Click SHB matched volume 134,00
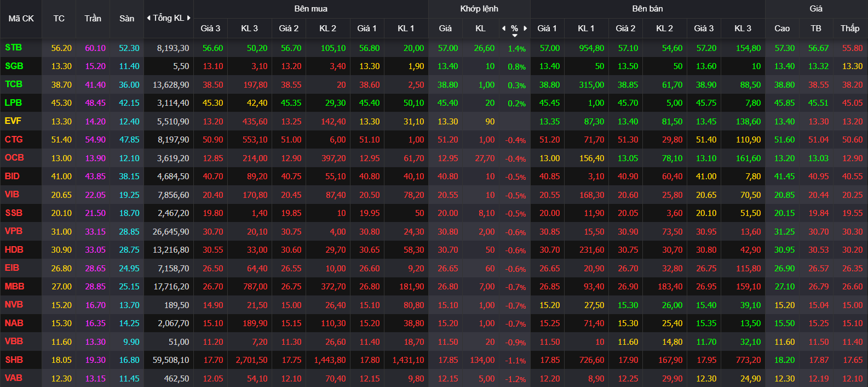 point(482,360)
